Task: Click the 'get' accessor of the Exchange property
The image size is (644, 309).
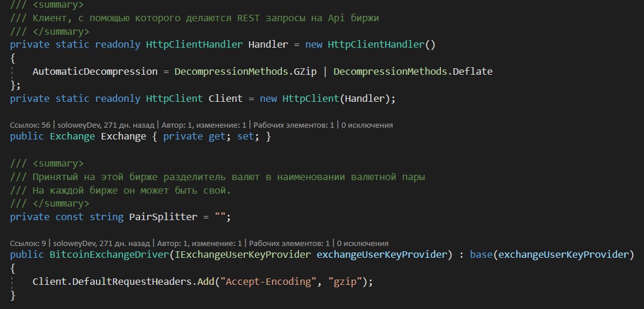Action: coord(217,137)
